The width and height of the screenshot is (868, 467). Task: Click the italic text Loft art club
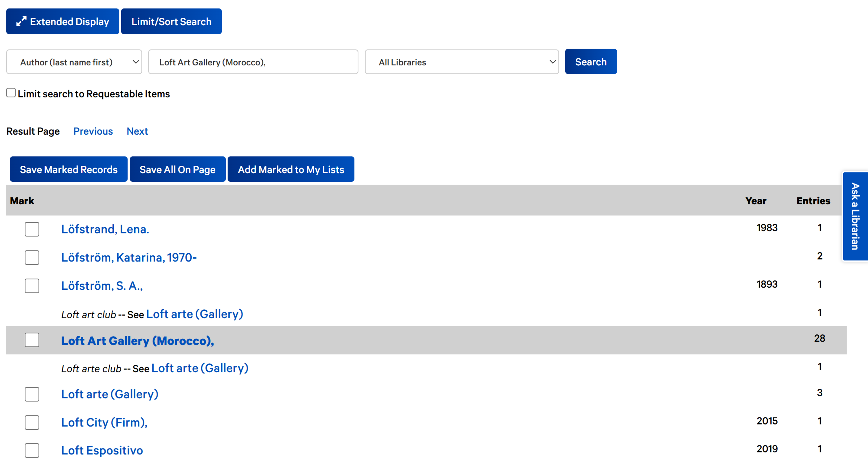click(89, 315)
